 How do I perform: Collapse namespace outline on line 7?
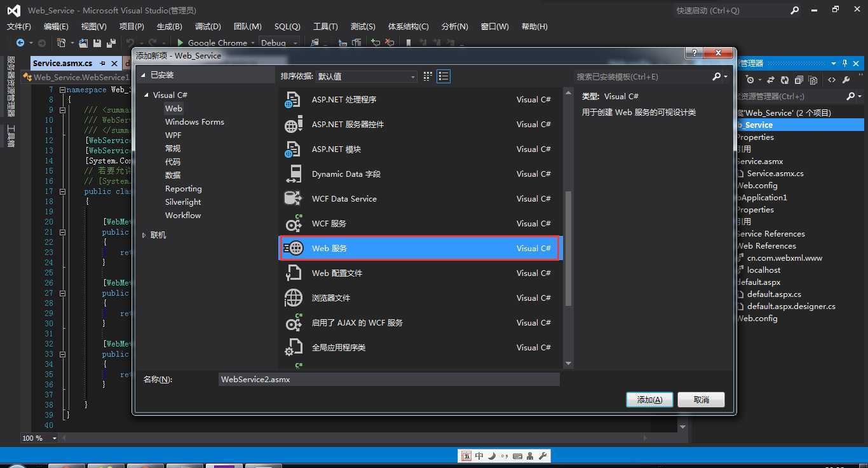62,90
